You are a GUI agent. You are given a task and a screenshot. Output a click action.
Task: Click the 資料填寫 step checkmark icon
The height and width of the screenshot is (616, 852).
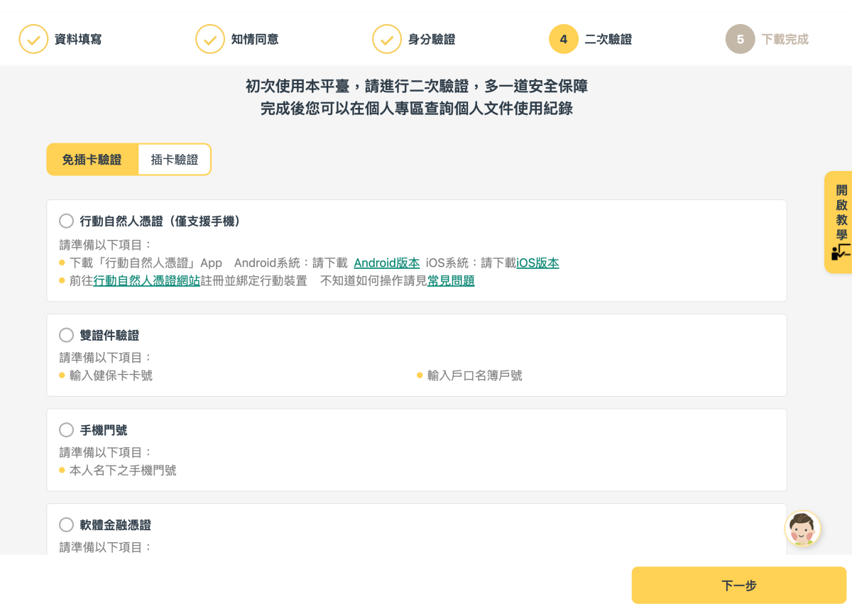(33, 40)
